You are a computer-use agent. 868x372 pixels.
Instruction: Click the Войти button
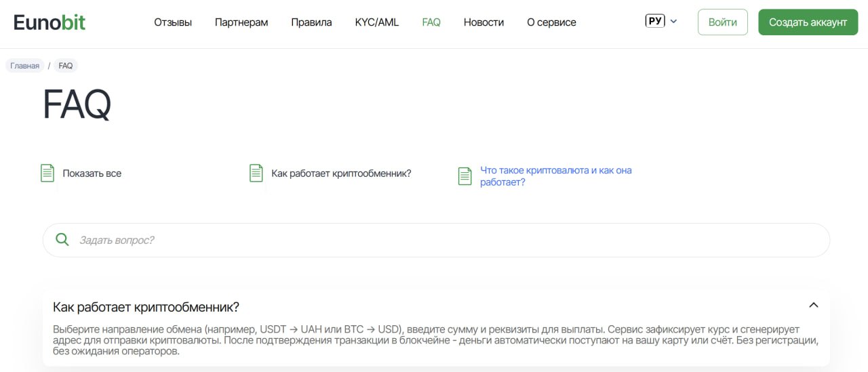(x=723, y=22)
